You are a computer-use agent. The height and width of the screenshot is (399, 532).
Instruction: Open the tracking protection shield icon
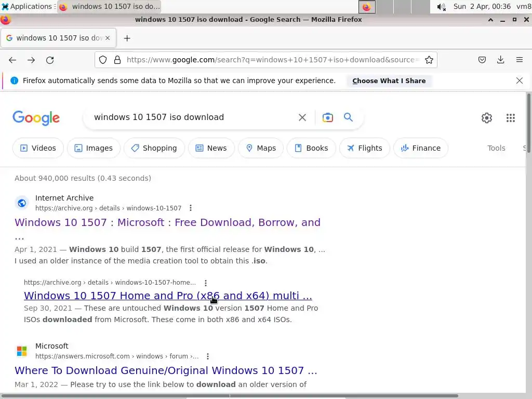[103, 60]
